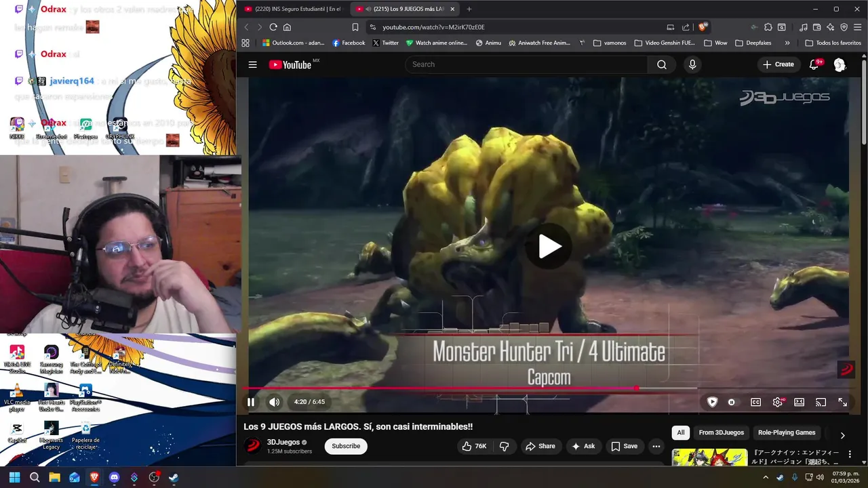Open browser main hamburger menu
868x488 pixels.
pyautogui.click(x=857, y=27)
